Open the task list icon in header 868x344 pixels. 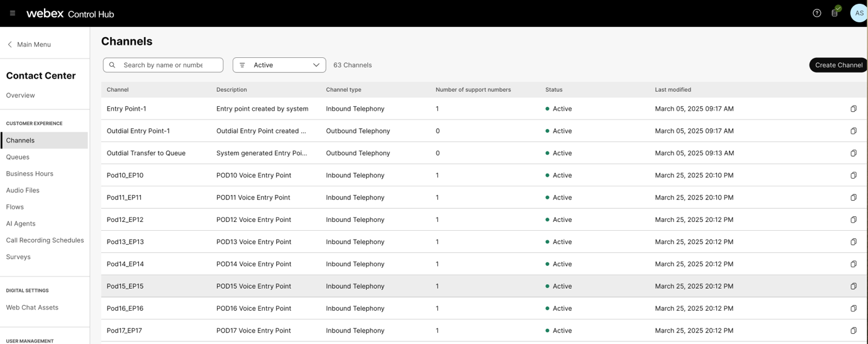click(x=835, y=13)
